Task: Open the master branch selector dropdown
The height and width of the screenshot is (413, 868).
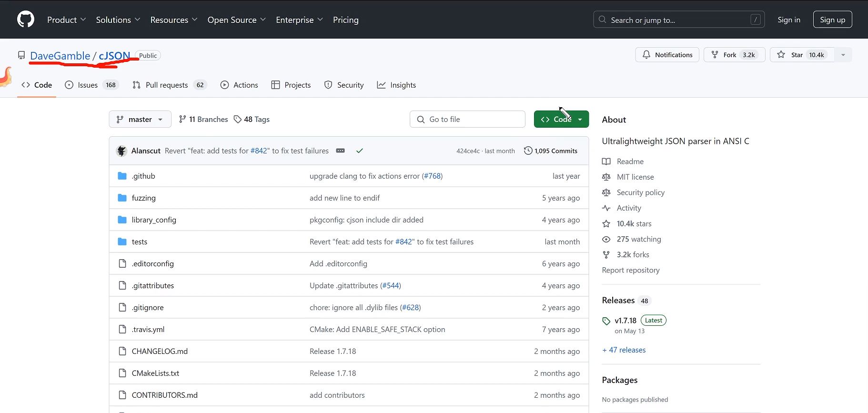Action: tap(140, 119)
